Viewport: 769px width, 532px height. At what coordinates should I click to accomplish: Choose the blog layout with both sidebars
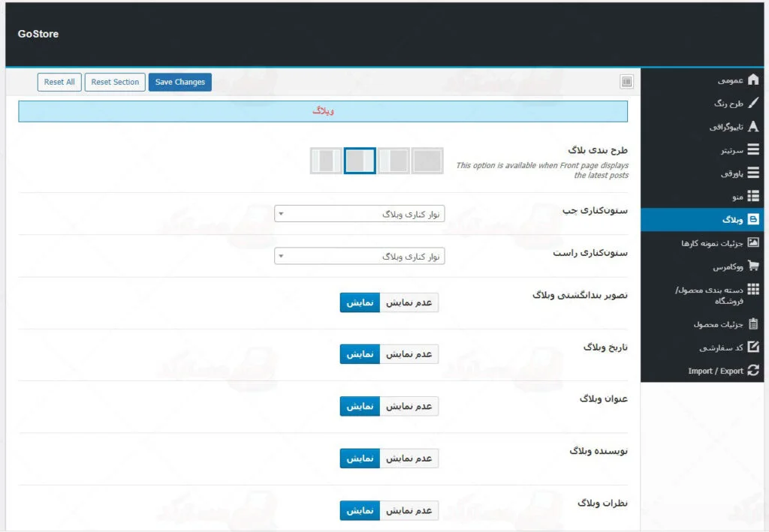pyautogui.click(x=325, y=161)
